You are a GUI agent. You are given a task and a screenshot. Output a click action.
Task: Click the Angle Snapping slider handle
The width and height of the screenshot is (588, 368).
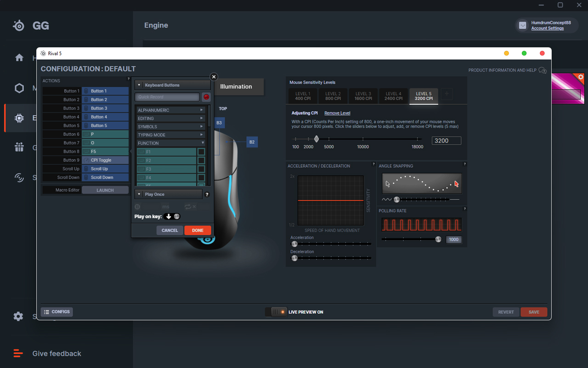tap(396, 199)
